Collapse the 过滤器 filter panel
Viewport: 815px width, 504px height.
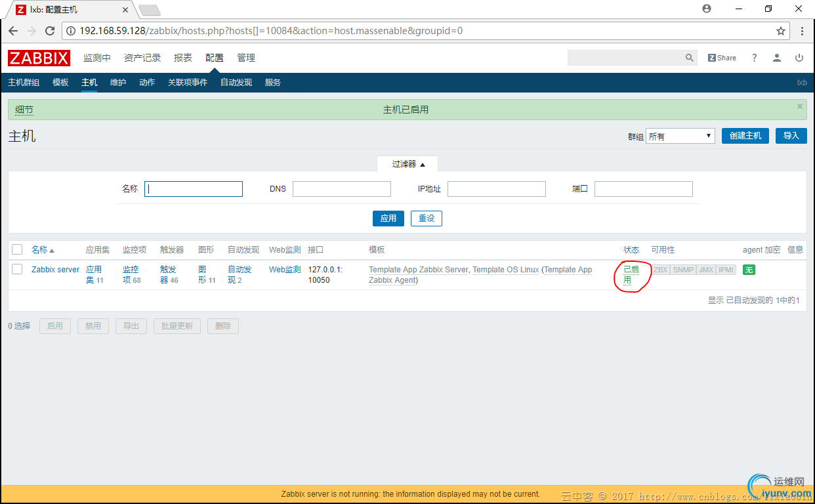click(x=408, y=164)
